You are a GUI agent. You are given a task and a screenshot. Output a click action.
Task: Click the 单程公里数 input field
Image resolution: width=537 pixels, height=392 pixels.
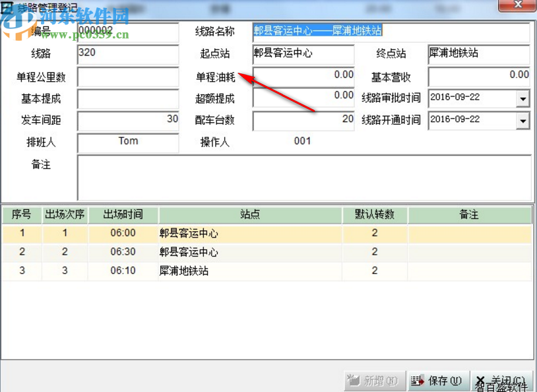[128, 77]
